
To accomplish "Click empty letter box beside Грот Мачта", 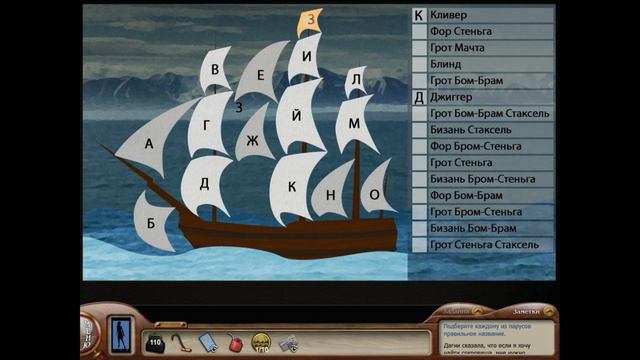I will point(419,48).
